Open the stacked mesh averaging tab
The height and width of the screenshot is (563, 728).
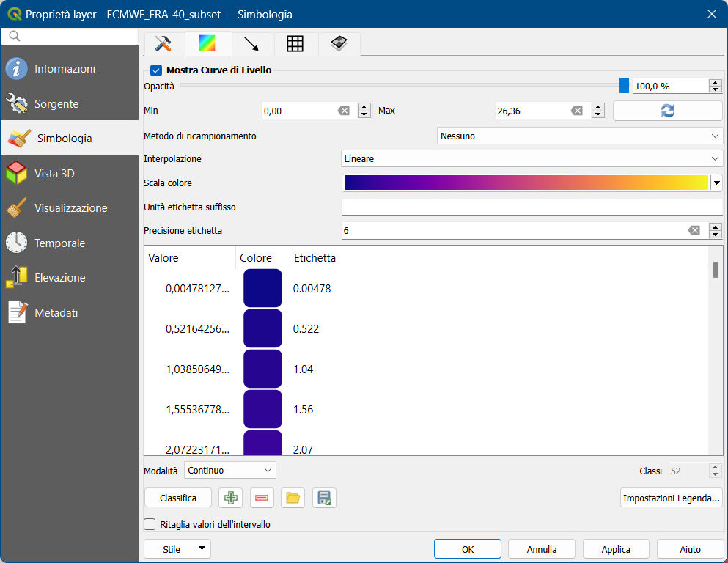339,44
